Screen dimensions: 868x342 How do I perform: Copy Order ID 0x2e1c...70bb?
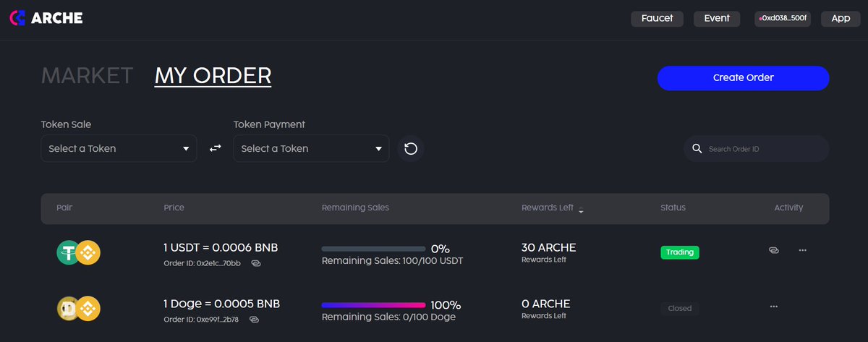(x=255, y=263)
